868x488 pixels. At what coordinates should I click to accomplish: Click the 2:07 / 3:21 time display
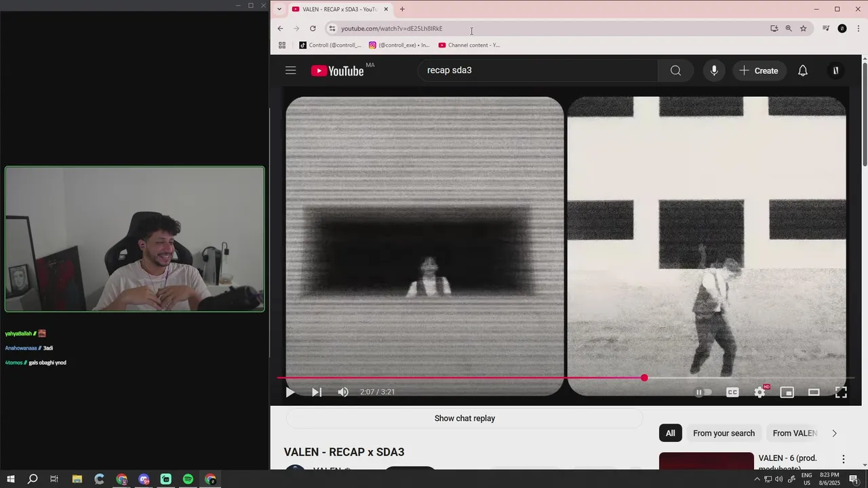[x=378, y=392]
